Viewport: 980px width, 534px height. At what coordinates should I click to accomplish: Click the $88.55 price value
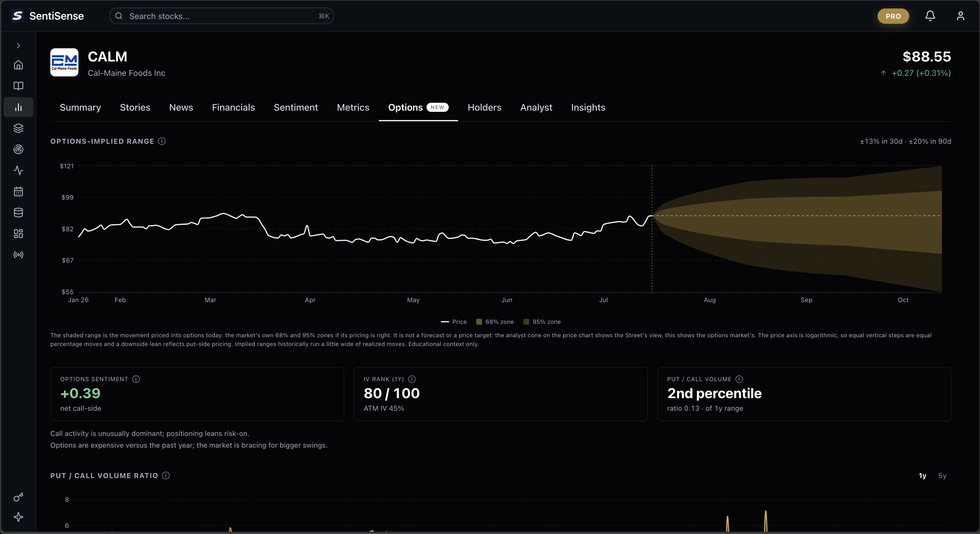pyautogui.click(x=927, y=57)
